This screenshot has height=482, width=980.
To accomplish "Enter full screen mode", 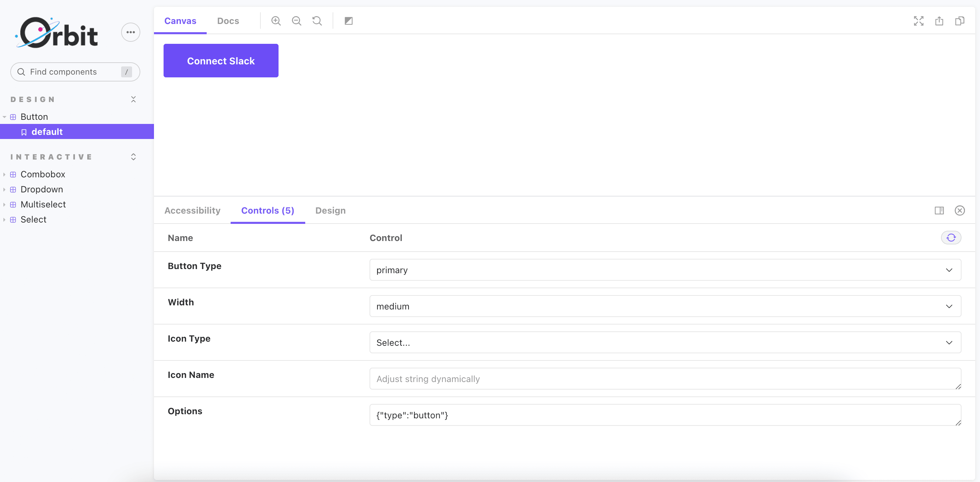I will tap(918, 21).
